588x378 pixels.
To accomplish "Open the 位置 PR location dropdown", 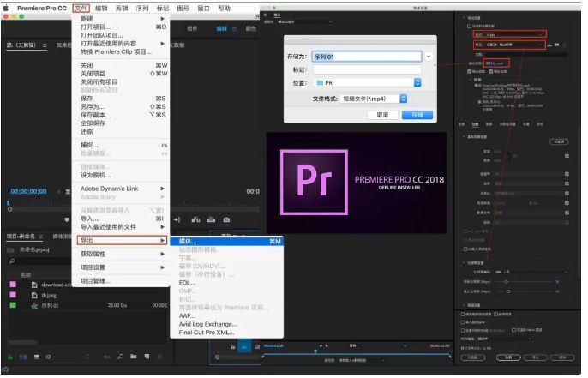I will click(x=367, y=83).
